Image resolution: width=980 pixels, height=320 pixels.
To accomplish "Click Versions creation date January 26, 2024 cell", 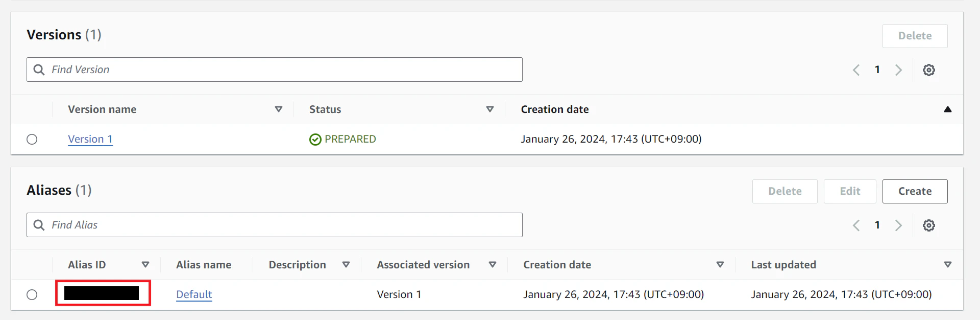I will [x=611, y=140].
